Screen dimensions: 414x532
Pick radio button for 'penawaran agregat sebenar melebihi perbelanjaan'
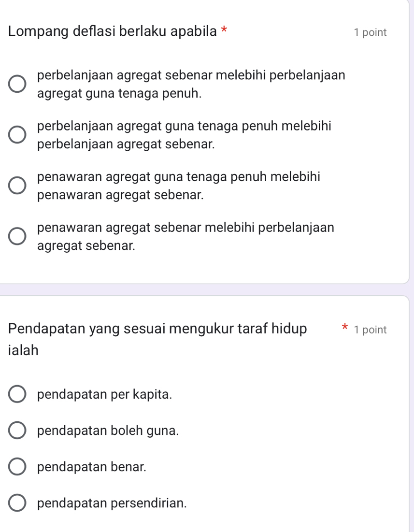(17, 237)
